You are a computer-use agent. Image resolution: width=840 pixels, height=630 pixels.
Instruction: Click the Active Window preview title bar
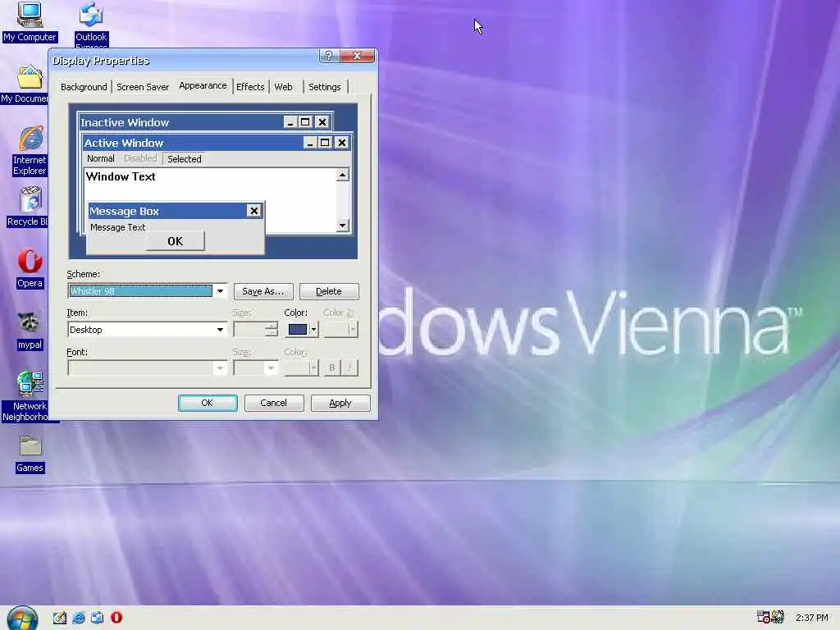coord(193,143)
